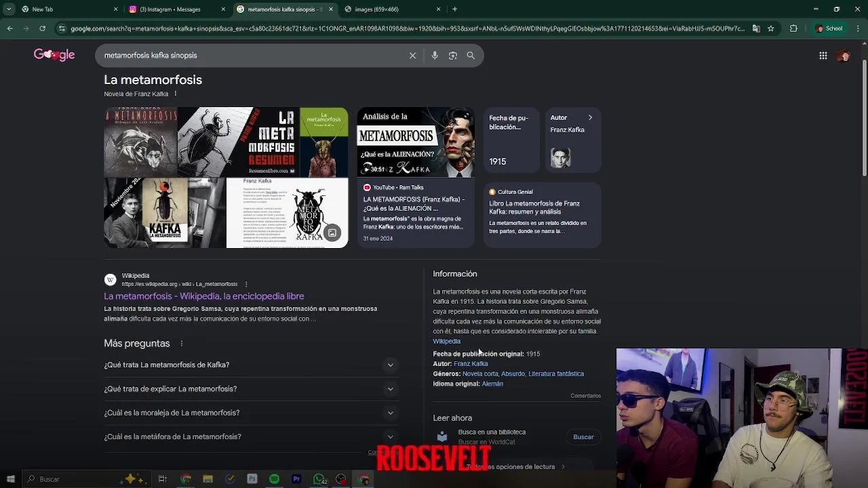Click the Buscar library button

[583, 437]
